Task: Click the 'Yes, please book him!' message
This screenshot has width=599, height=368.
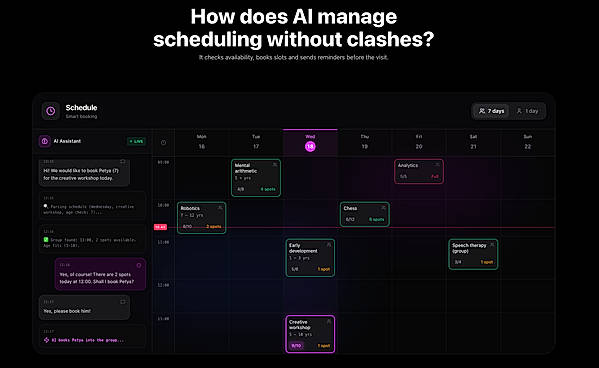Action: [84, 308]
